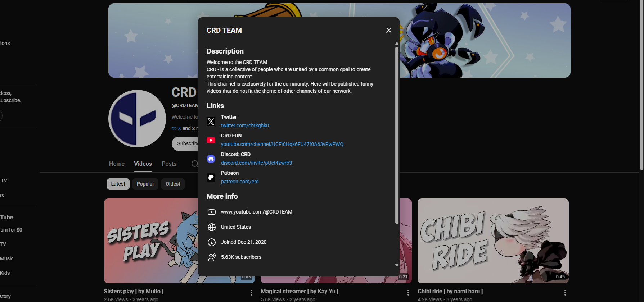The image size is (644, 302).
Task: Click the subscribers icon beside 5.63K subscribers
Action: point(212,257)
